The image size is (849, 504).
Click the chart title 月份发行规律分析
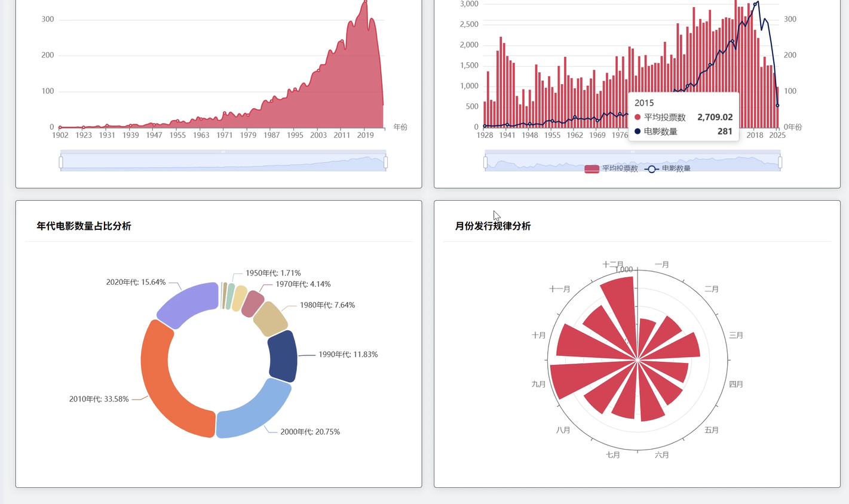[493, 226]
